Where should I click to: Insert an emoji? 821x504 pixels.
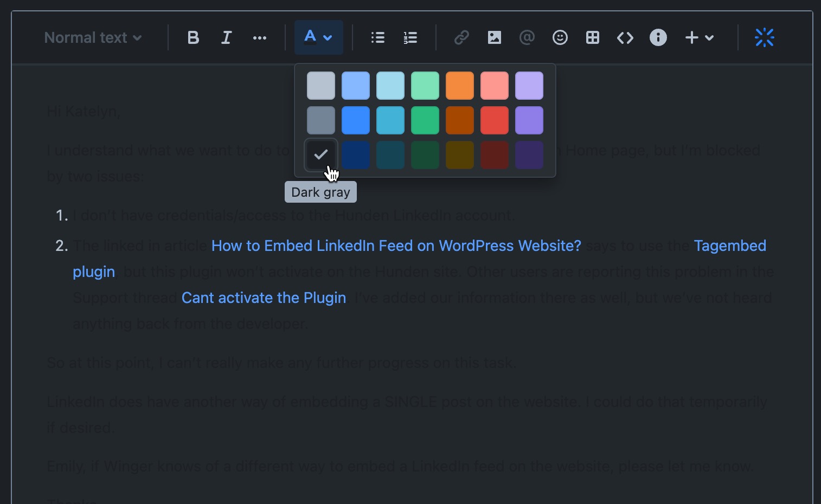(x=560, y=37)
